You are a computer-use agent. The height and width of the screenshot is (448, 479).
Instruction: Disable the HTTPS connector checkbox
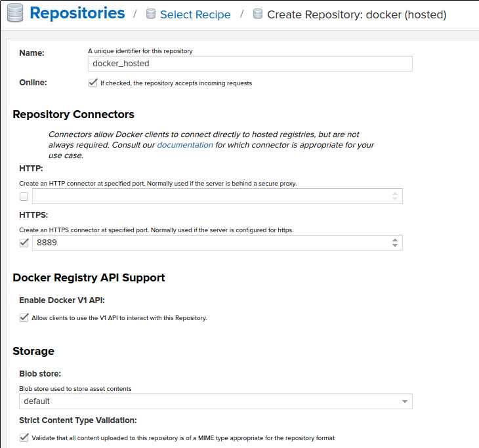(x=24, y=243)
